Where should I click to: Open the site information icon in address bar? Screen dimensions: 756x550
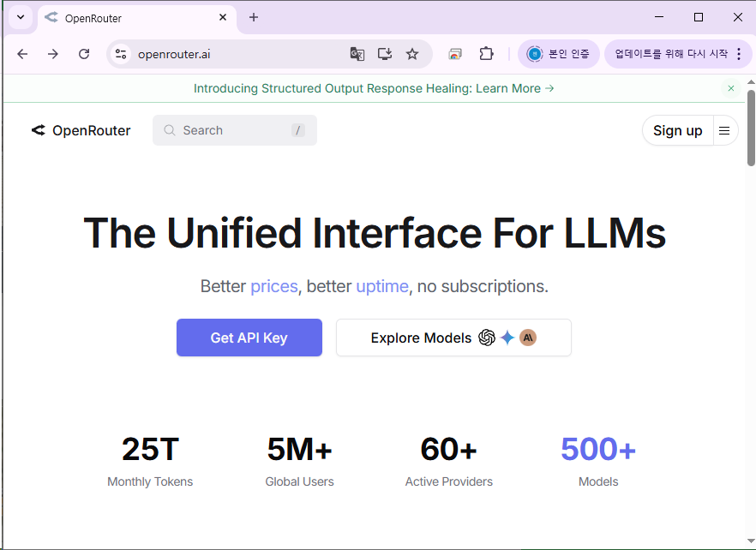coord(121,54)
